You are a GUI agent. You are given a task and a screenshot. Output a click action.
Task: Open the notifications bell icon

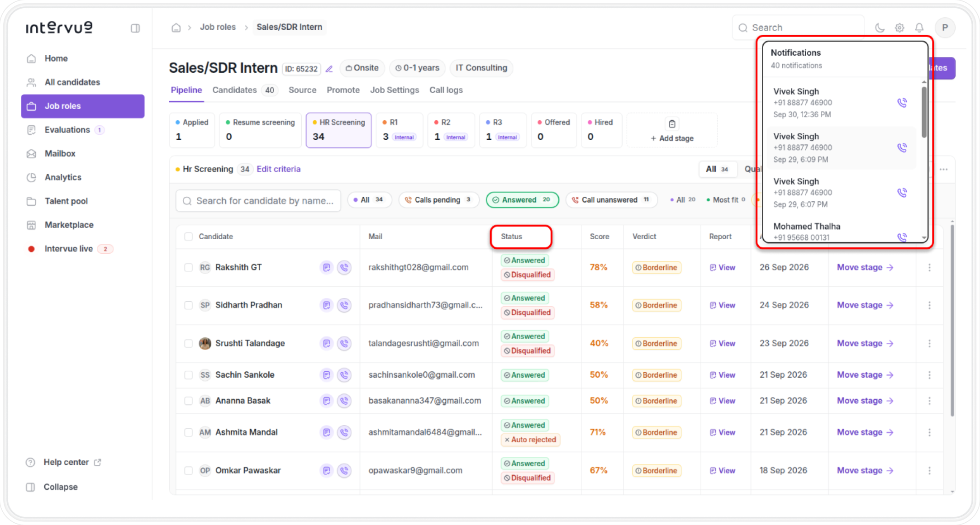tap(919, 28)
